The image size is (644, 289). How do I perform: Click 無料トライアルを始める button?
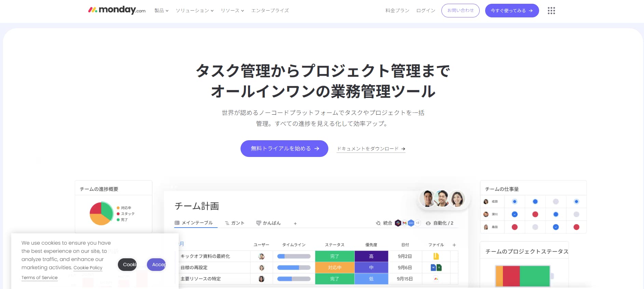(x=284, y=148)
